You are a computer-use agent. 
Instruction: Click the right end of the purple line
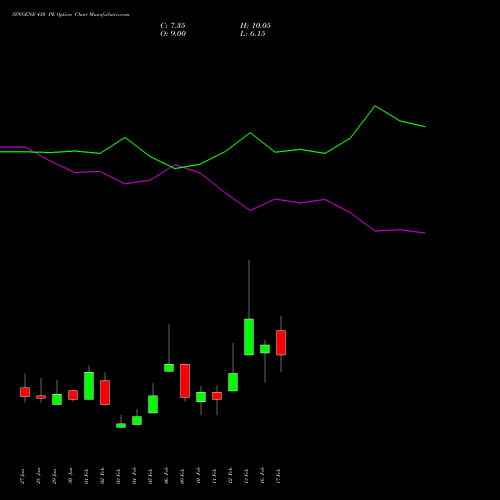pyautogui.click(x=425, y=233)
